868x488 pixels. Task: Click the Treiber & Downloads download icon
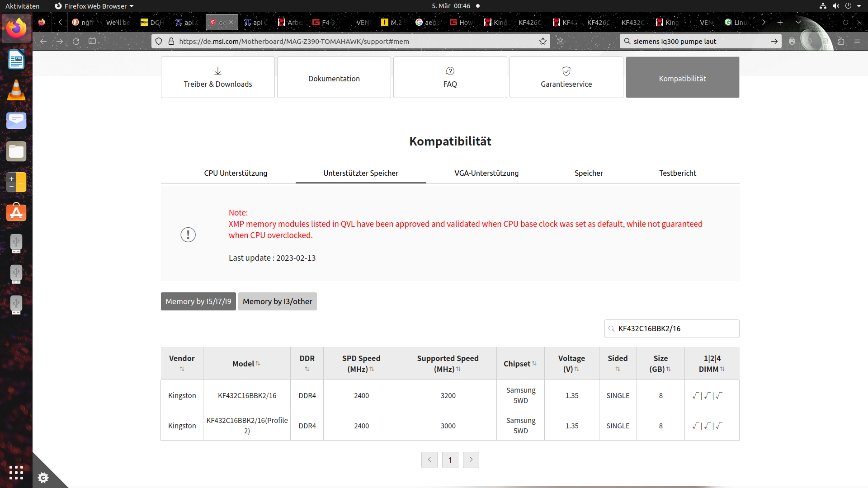(217, 71)
